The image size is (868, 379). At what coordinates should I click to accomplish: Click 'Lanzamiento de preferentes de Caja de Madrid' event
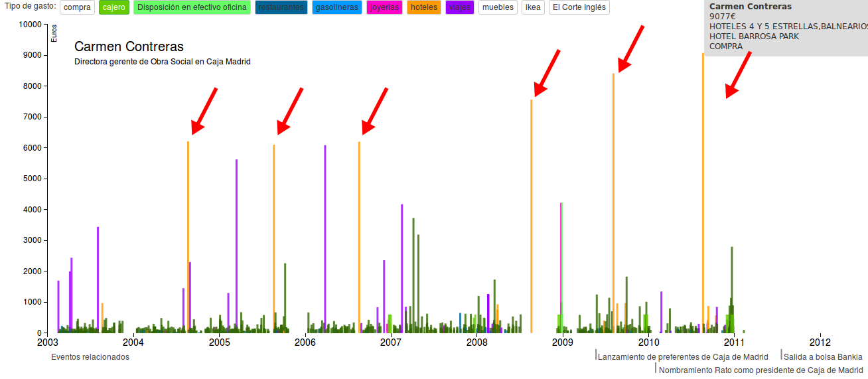(683, 357)
